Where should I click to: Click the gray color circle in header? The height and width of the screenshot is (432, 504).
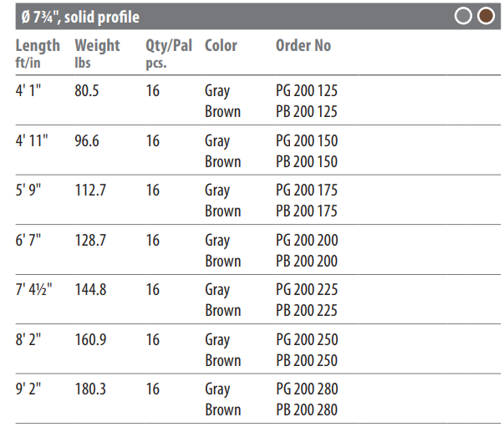pyautogui.click(x=463, y=16)
